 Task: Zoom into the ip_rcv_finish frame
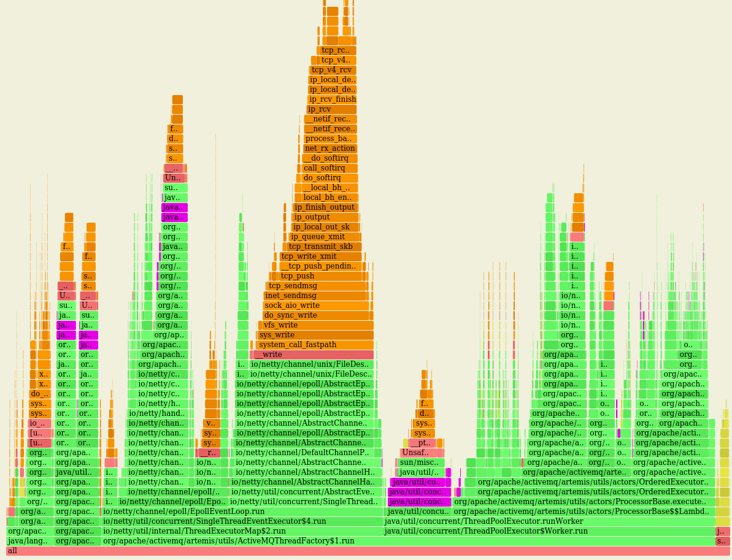332,100
